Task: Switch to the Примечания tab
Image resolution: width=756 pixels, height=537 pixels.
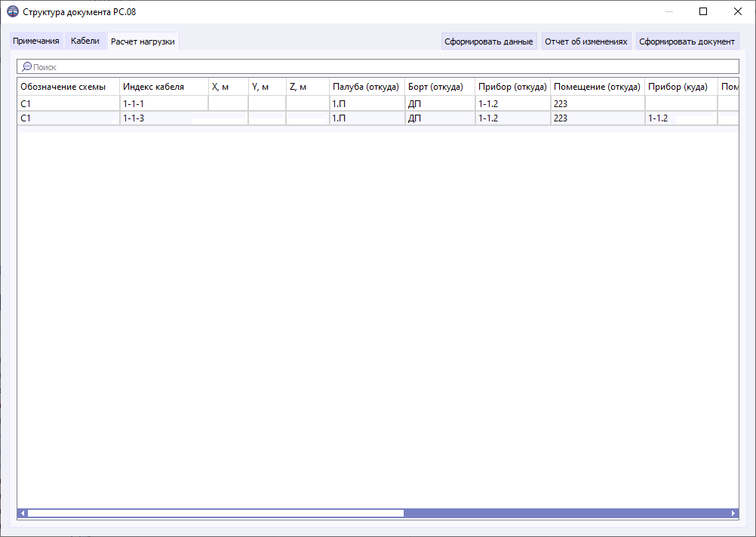Action: (x=35, y=41)
